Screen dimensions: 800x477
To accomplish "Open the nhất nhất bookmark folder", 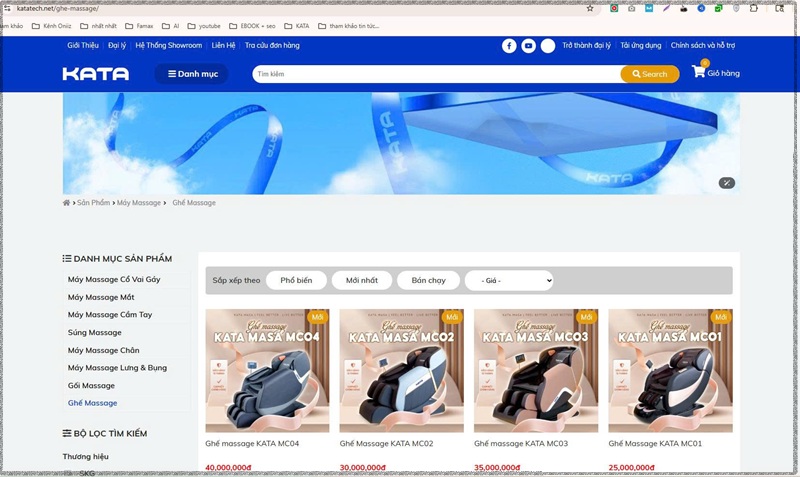I will 98,26.
